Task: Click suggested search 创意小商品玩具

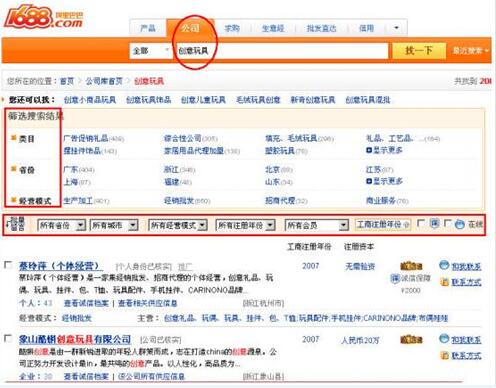Action: [x=90, y=100]
